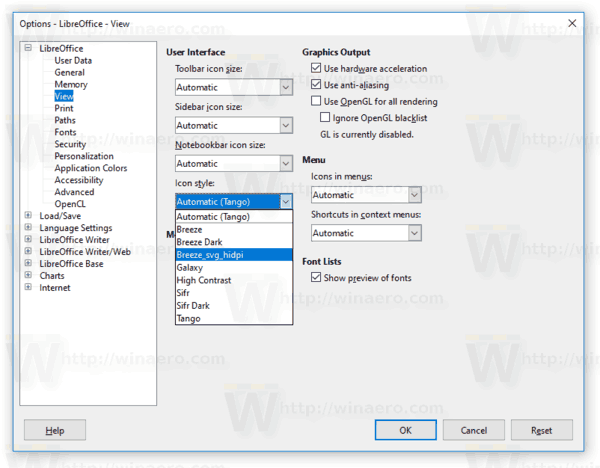The height and width of the screenshot is (468, 600).
Task: Open Fonts settings page
Action: pyautogui.click(x=65, y=132)
